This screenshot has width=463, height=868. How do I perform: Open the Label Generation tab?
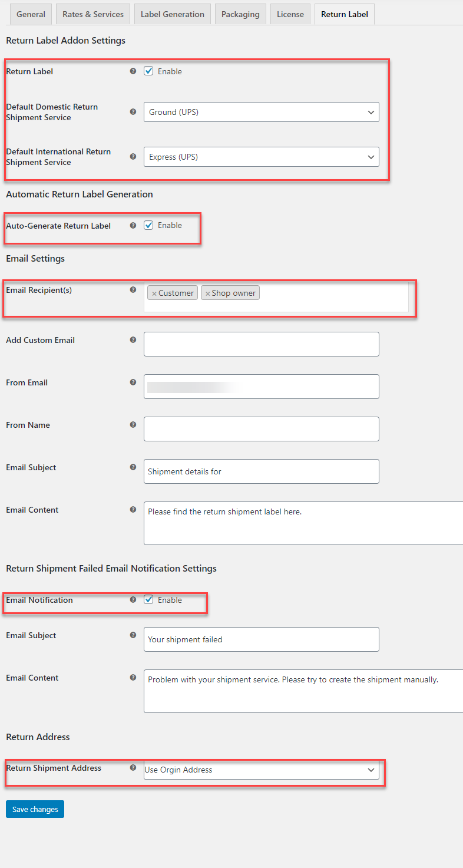pos(173,14)
